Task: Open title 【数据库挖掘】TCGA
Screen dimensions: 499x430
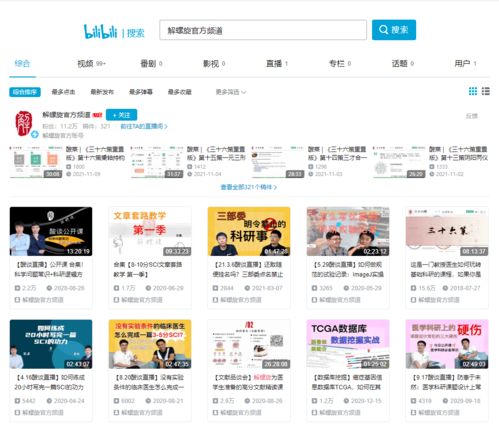Action: click(347, 382)
